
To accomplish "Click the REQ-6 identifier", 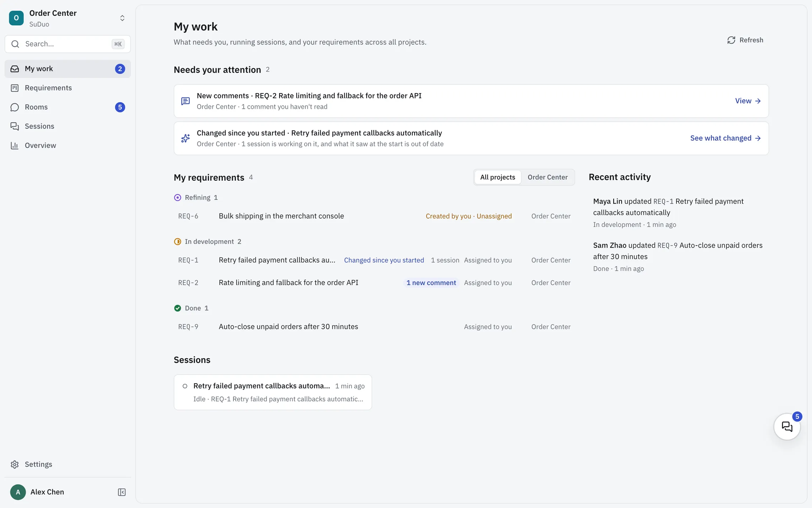I will (x=188, y=216).
